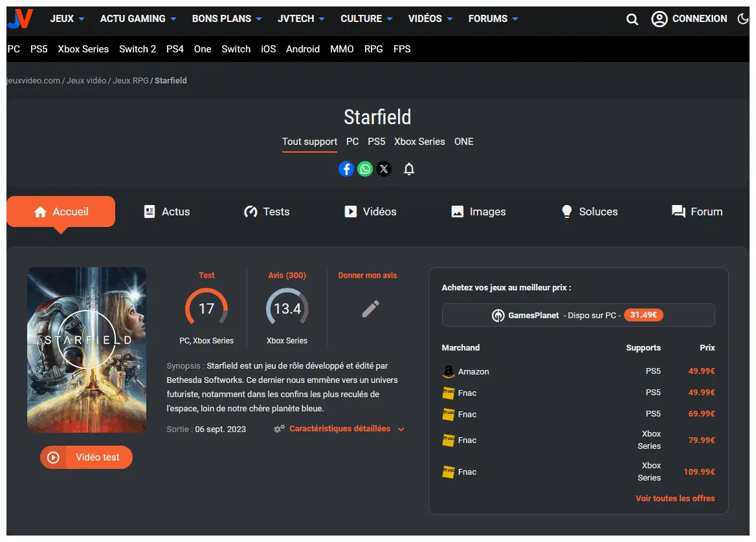756x542 pixels.
Task: Share Starfield via WhatsApp icon
Action: click(365, 169)
